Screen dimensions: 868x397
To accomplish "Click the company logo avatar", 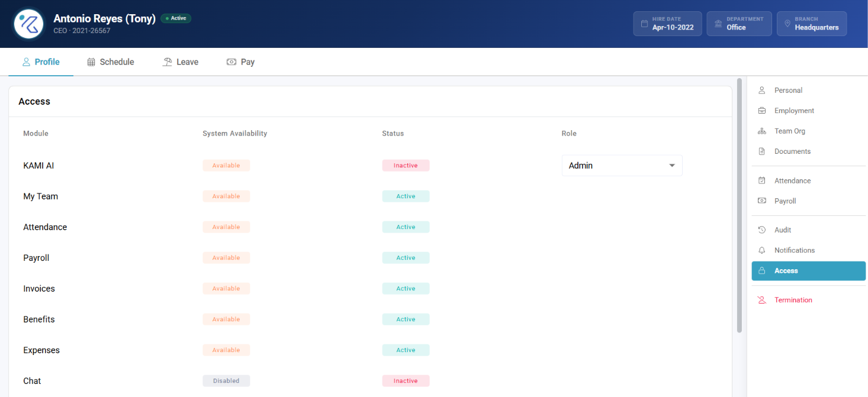I will point(28,24).
